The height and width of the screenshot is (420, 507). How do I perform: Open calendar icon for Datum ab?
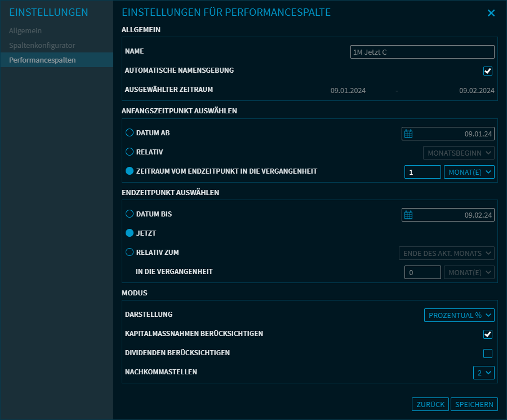(409, 134)
